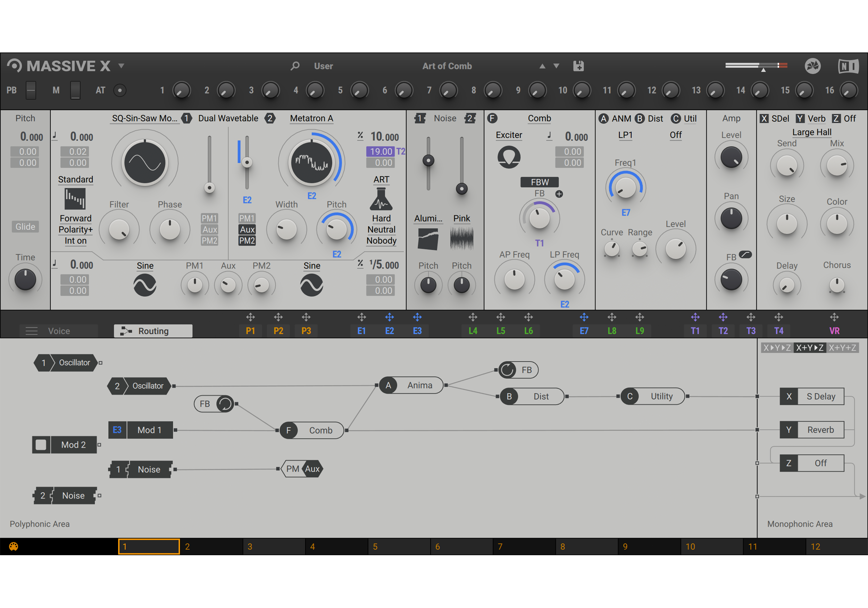This screenshot has height=608, width=868.
Task: Select X▸Y▸Z serial effects routing
Action: click(777, 348)
